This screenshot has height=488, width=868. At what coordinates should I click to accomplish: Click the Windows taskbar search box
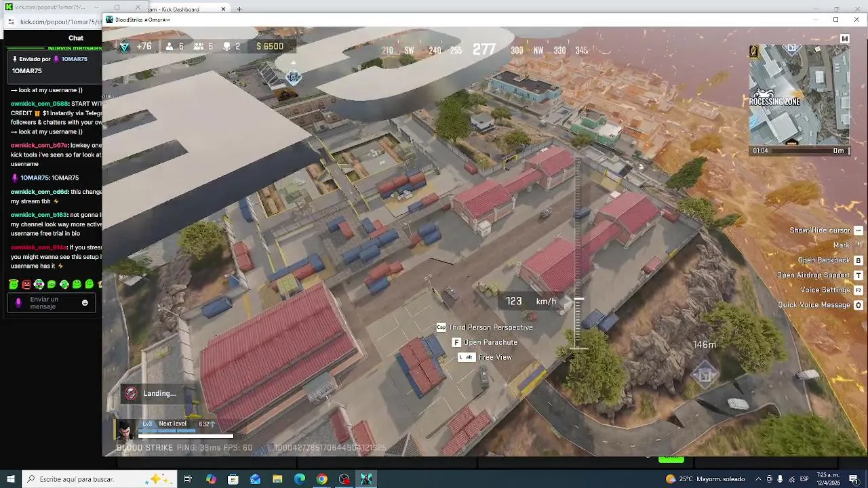click(99, 479)
